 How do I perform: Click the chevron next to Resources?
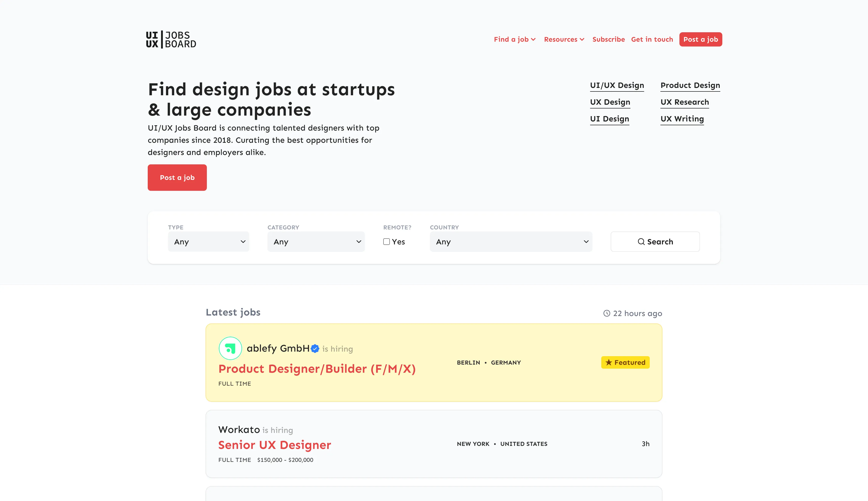click(582, 40)
